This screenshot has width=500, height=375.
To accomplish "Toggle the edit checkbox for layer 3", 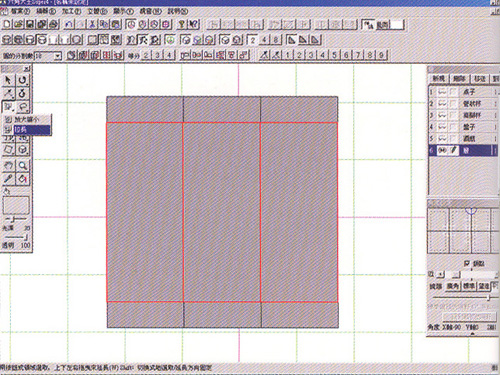I will (x=453, y=115).
